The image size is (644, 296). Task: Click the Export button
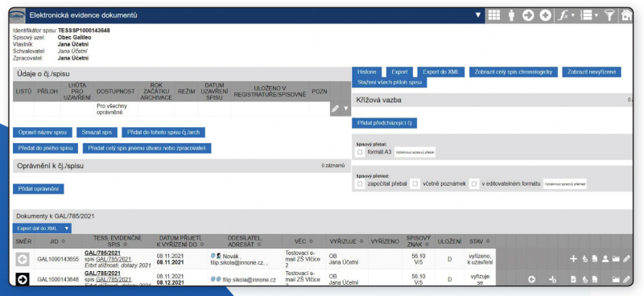pos(399,72)
